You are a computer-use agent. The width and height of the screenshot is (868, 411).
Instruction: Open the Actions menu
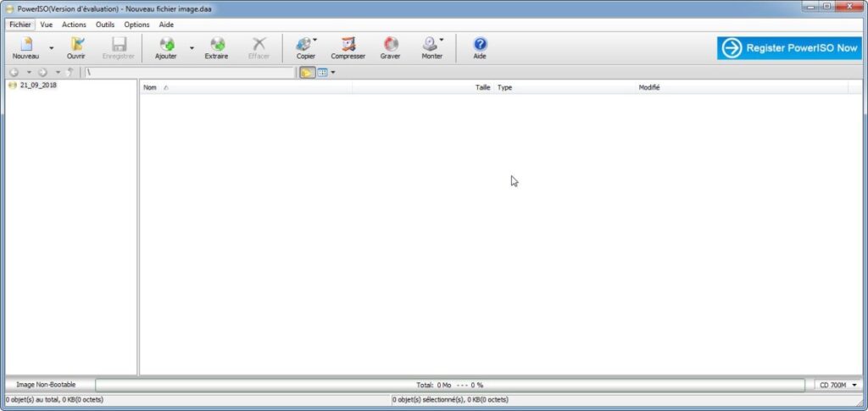(x=75, y=25)
